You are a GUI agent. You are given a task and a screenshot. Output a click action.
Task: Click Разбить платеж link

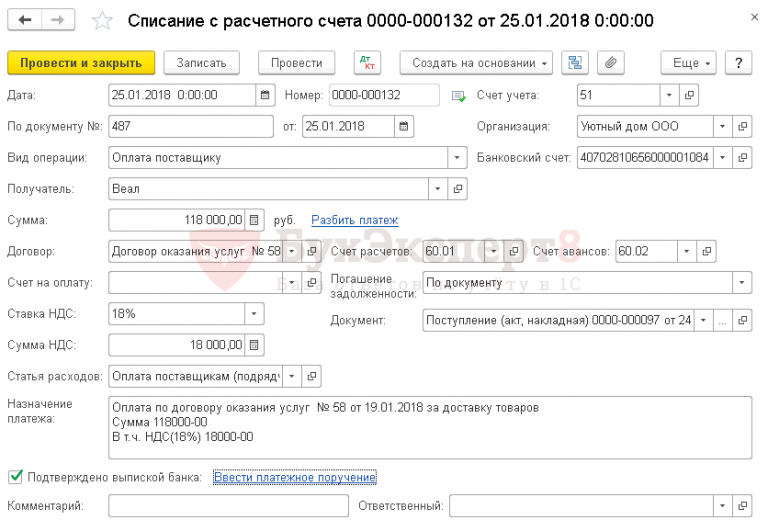(x=355, y=220)
